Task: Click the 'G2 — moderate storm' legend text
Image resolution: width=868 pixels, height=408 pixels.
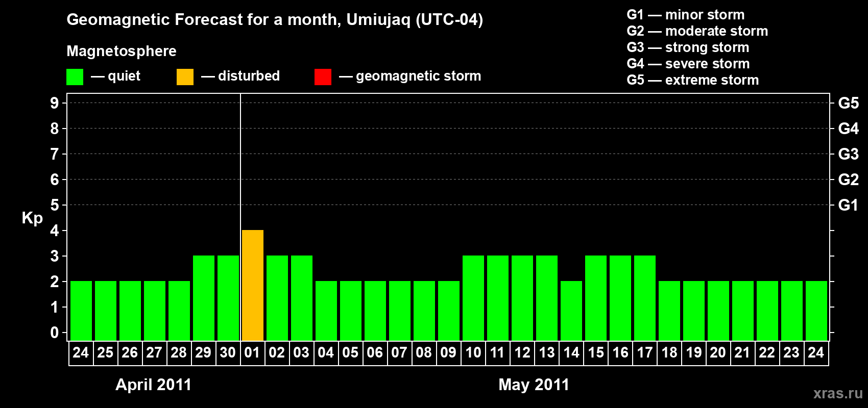Action: click(x=697, y=31)
